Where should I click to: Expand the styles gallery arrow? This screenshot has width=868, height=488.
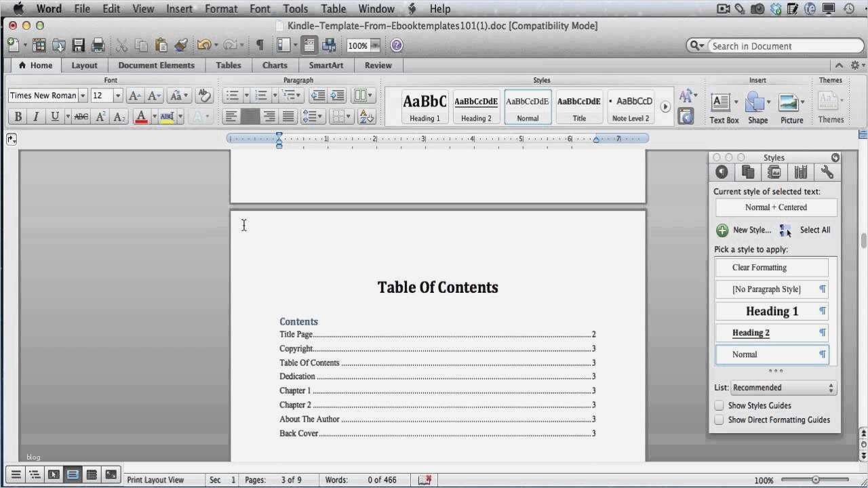coord(665,106)
